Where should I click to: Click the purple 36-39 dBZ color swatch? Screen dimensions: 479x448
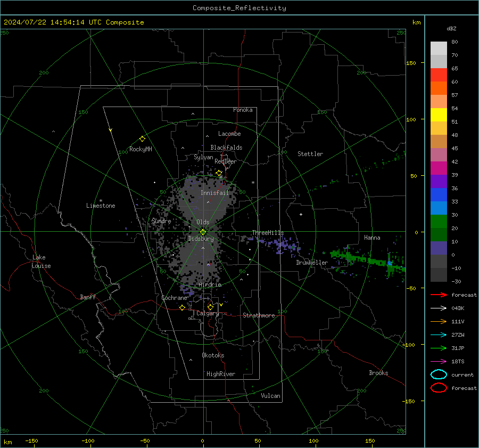[x=439, y=181]
